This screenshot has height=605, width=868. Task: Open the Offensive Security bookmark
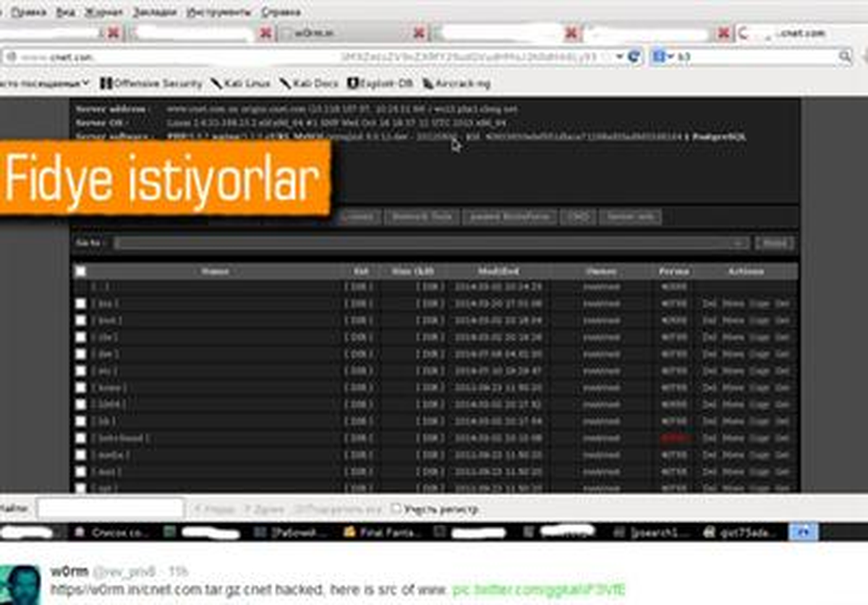151,84
